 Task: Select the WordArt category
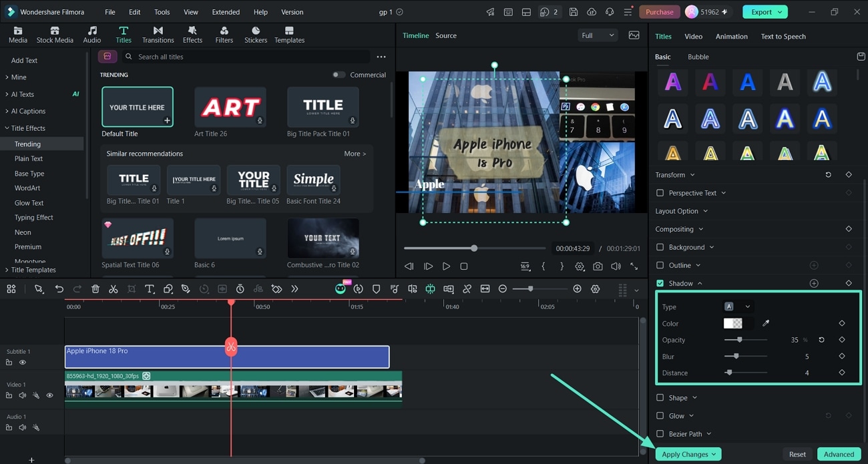point(27,188)
